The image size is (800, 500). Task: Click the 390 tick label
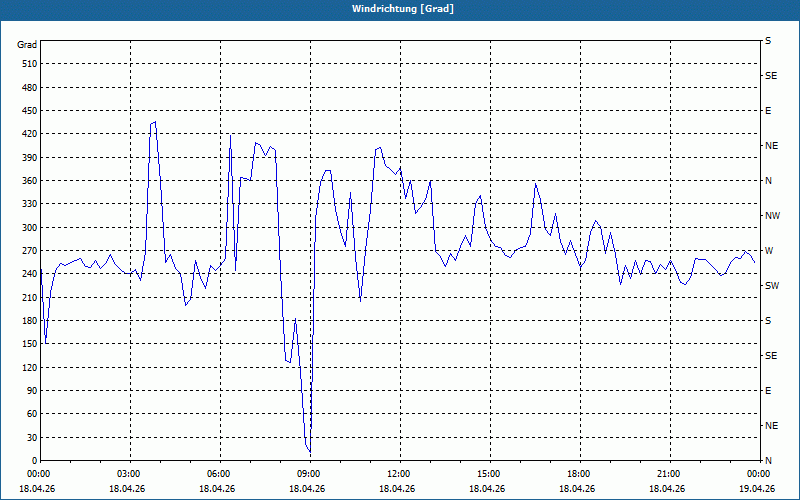[30, 157]
